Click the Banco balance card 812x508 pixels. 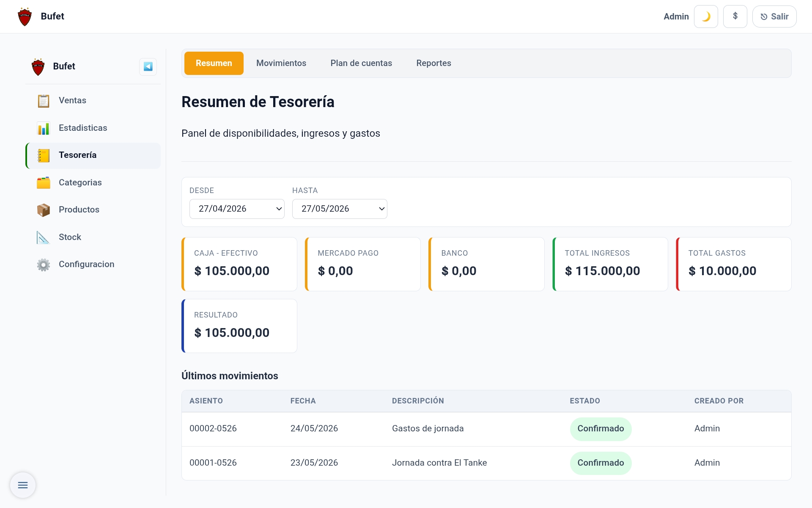(x=486, y=264)
